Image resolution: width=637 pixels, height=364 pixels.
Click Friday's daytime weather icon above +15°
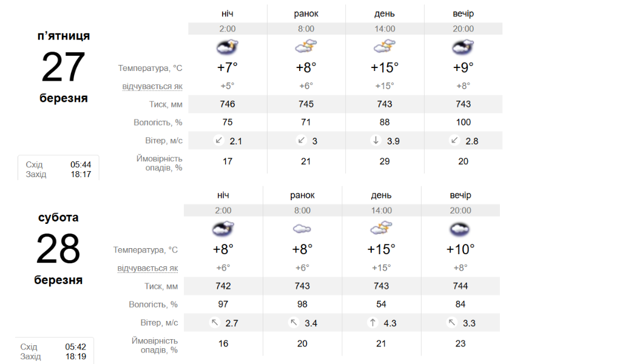tap(385, 47)
